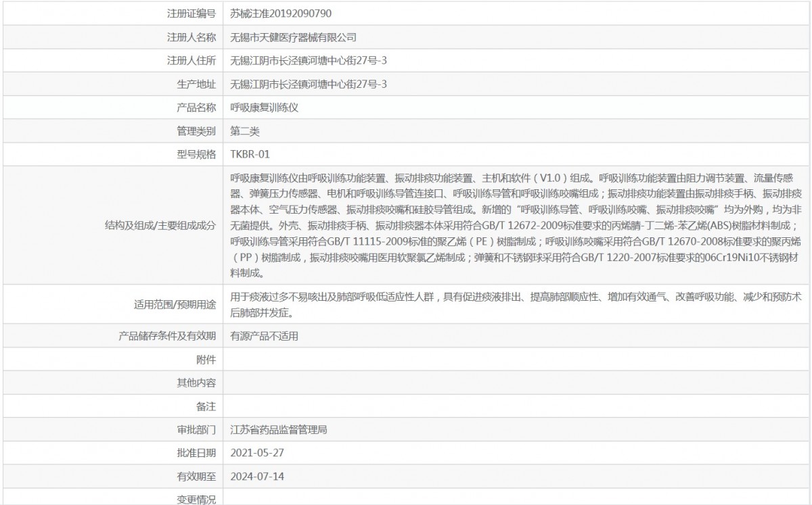Click the '注册人住所' row label
The image size is (812, 505).
click(x=191, y=61)
